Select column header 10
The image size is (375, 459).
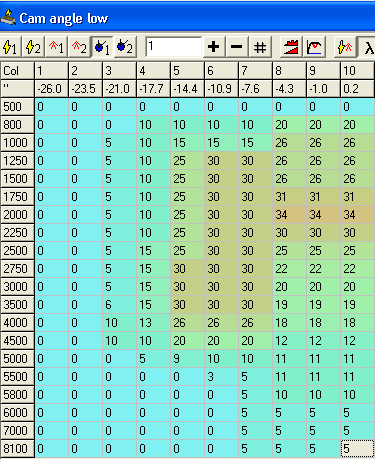pos(358,71)
